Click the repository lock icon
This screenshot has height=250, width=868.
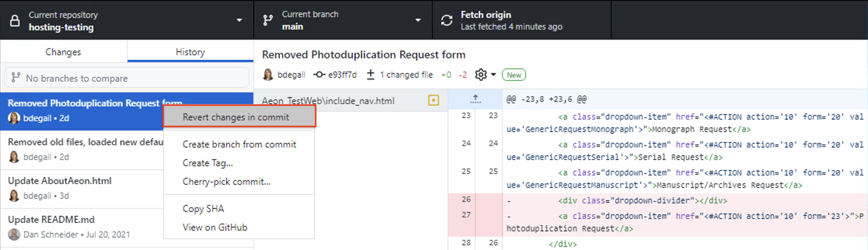[15, 21]
